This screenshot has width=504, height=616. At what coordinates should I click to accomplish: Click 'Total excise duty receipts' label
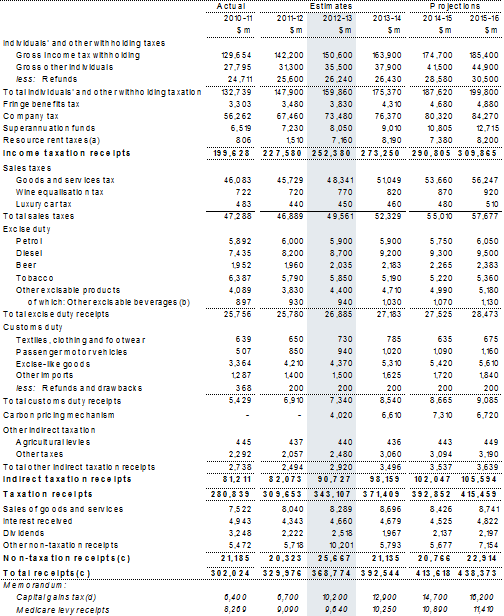(56, 314)
